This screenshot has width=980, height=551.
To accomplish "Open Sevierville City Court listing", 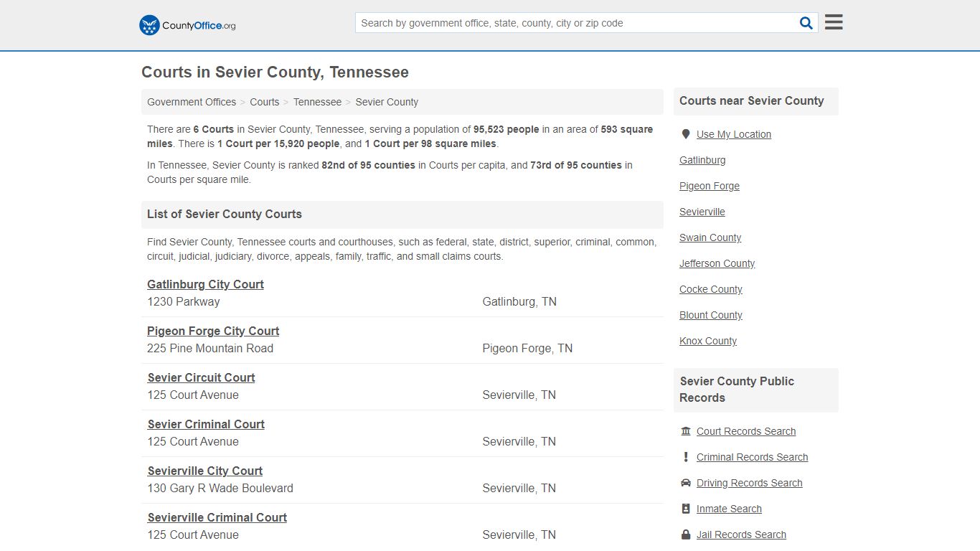I will pyautogui.click(x=205, y=471).
